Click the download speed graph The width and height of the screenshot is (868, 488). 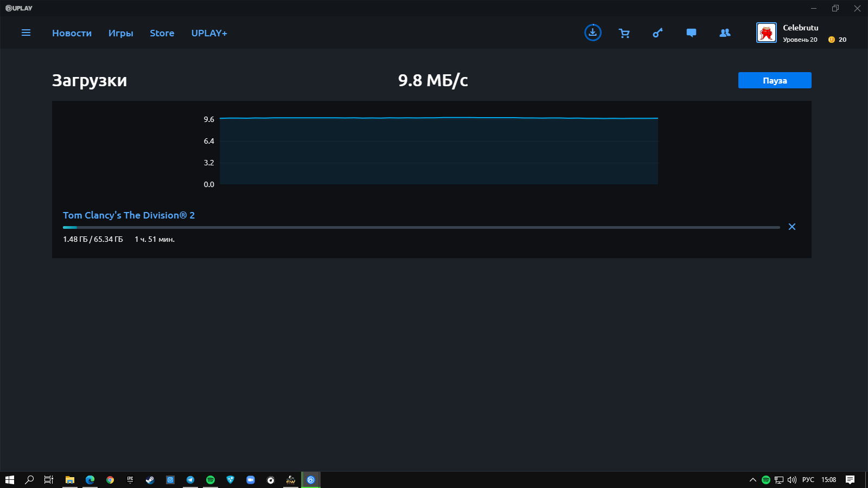point(438,151)
